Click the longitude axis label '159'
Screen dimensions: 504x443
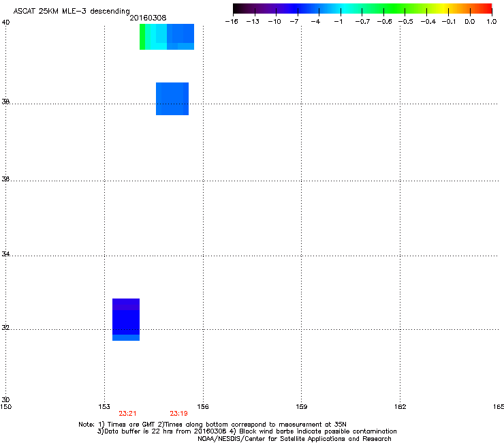301,407
